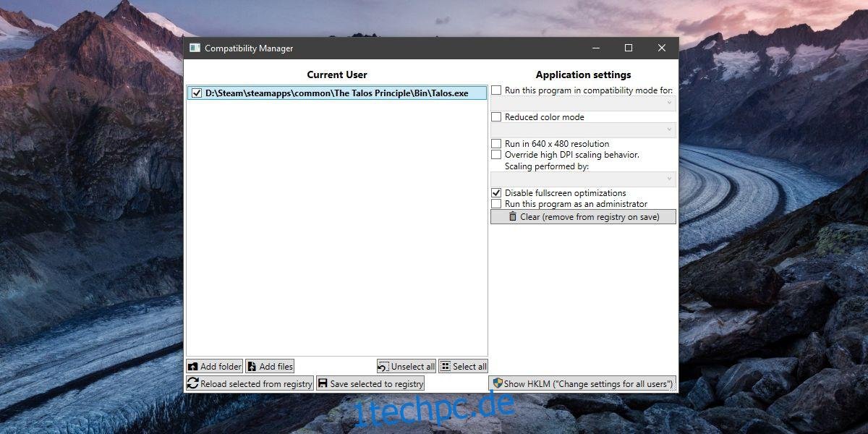The image size is (868, 434).
Task: Click the Current User list heading
Action: point(337,75)
